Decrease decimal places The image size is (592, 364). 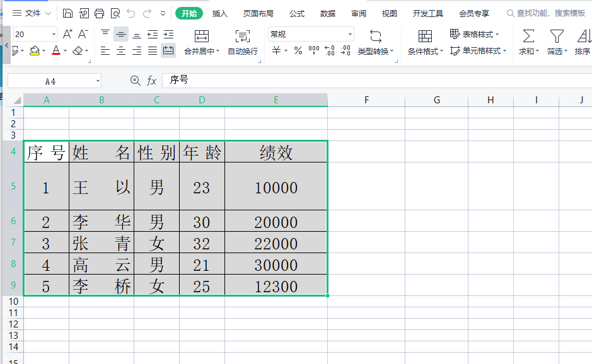point(345,50)
